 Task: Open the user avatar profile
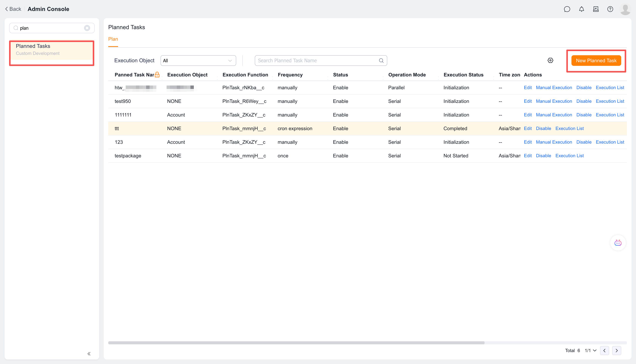point(625,9)
